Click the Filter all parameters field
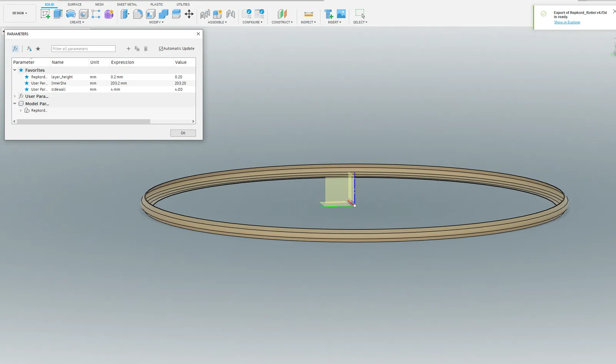The image size is (616, 364). 83,49
